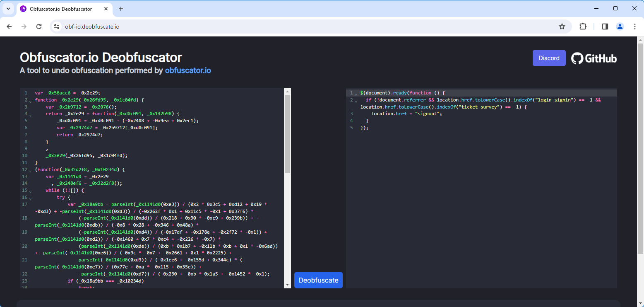Open a new tab with plus button
644x307 pixels.
coord(121,9)
